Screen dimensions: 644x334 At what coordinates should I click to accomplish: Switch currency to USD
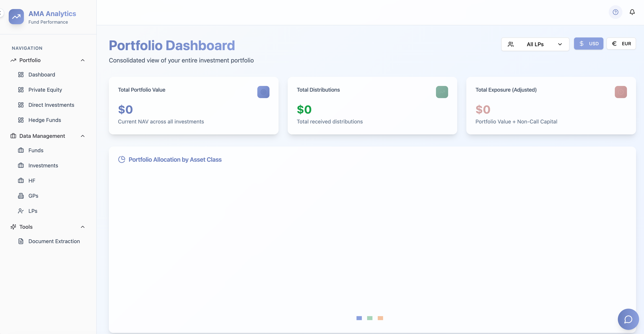(x=588, y=44)
